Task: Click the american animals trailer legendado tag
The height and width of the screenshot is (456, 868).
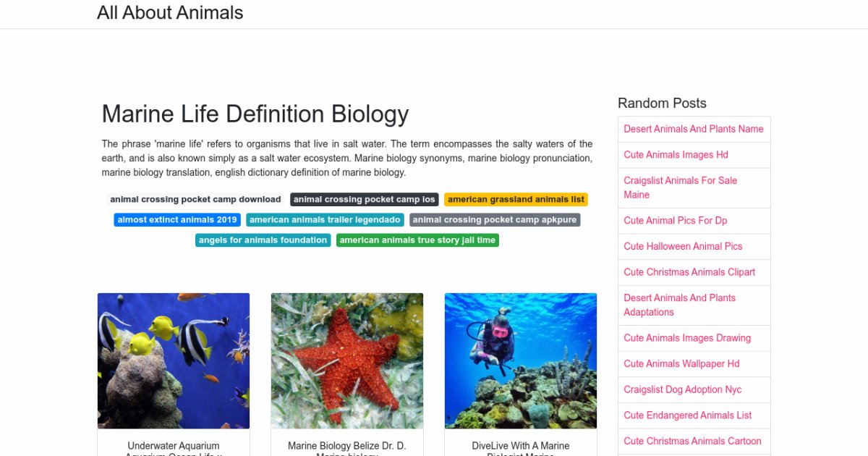Action: tap(325, 220)
